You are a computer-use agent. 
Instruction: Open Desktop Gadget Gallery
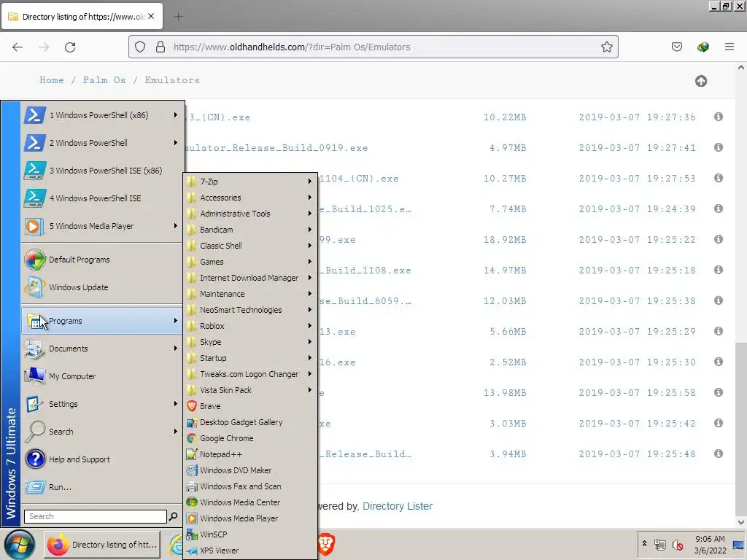[250, 422]
